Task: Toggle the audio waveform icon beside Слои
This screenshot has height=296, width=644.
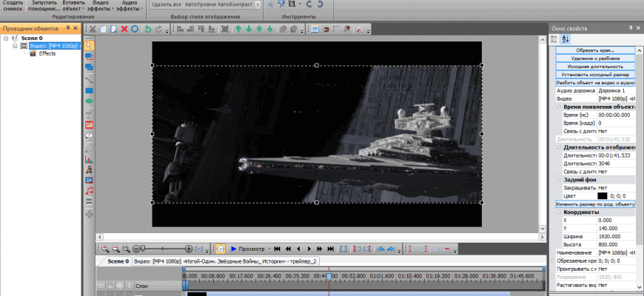Action: click(119, 286)
